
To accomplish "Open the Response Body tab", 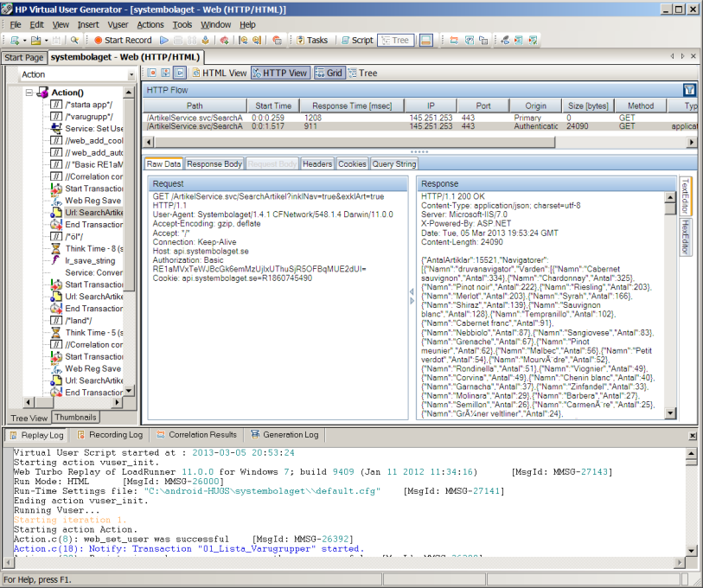I will click(x=214, y=164).
